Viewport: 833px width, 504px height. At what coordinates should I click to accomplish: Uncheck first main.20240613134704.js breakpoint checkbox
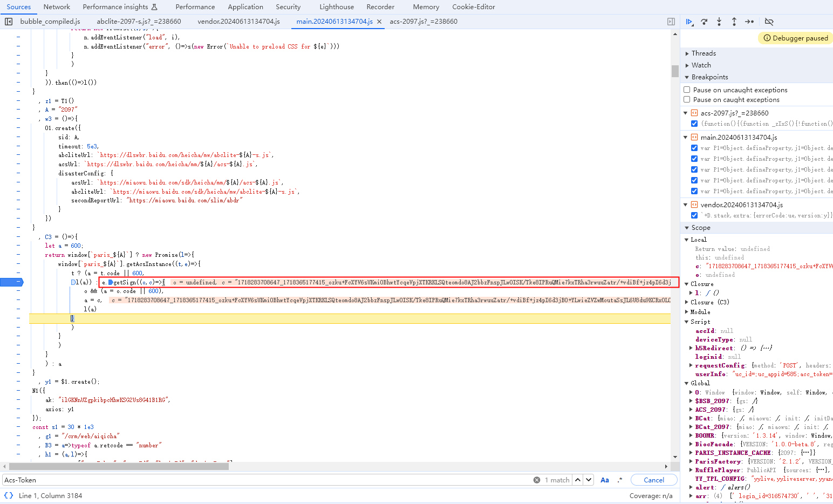pos(694,148)
